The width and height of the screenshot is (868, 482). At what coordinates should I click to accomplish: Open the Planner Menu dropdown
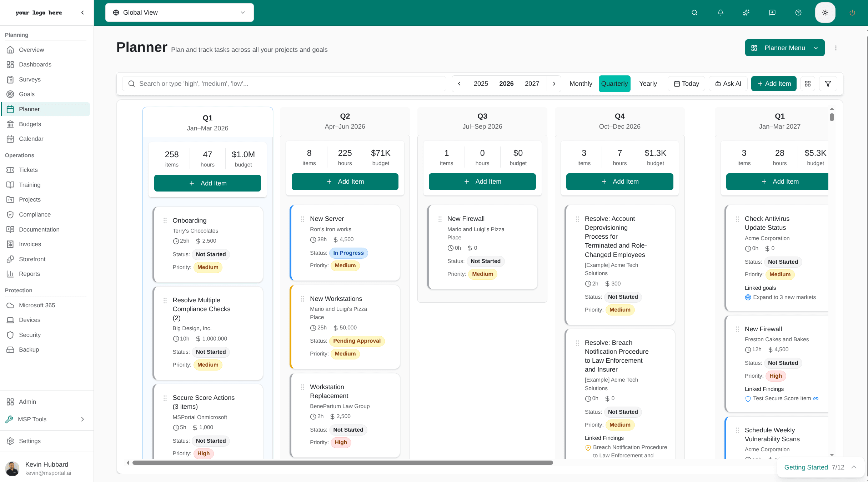(x=784, y=48)
